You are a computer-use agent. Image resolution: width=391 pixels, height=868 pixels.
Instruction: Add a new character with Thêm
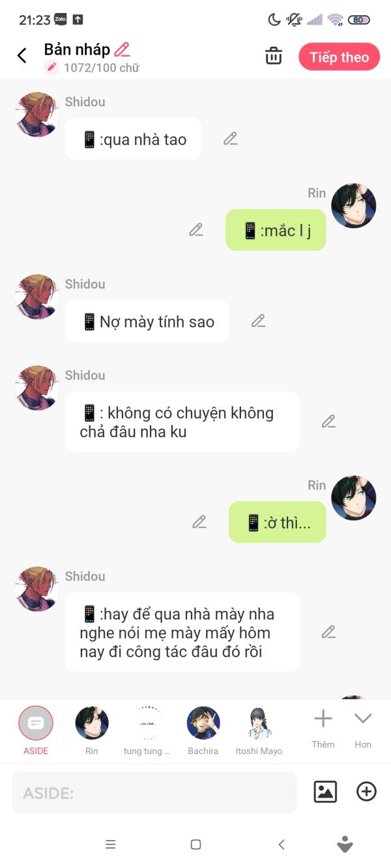tap(323, 729)
